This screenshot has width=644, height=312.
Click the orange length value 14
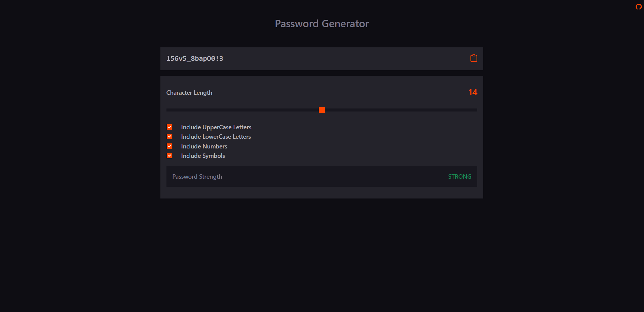pyautogui.click(x=473, y=92)
